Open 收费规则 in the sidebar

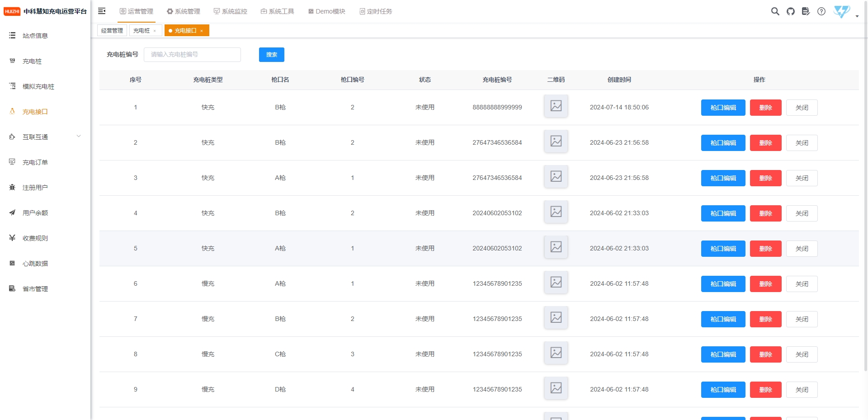pos(45,238)
